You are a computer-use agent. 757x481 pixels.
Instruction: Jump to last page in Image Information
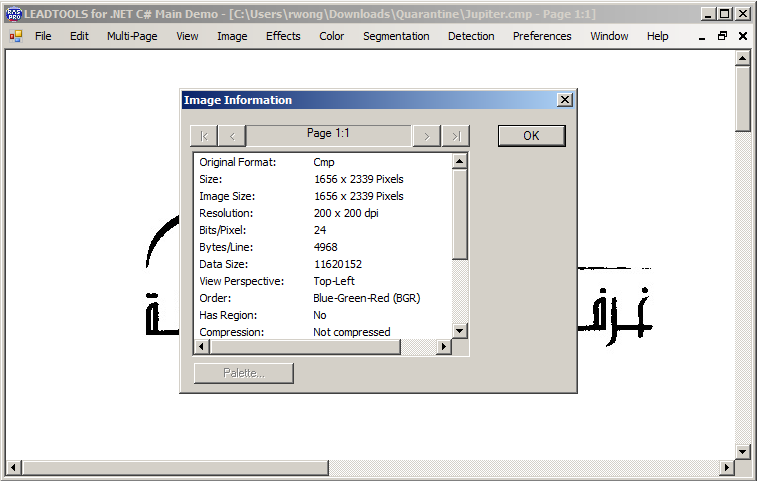click(x=455, y=136)
